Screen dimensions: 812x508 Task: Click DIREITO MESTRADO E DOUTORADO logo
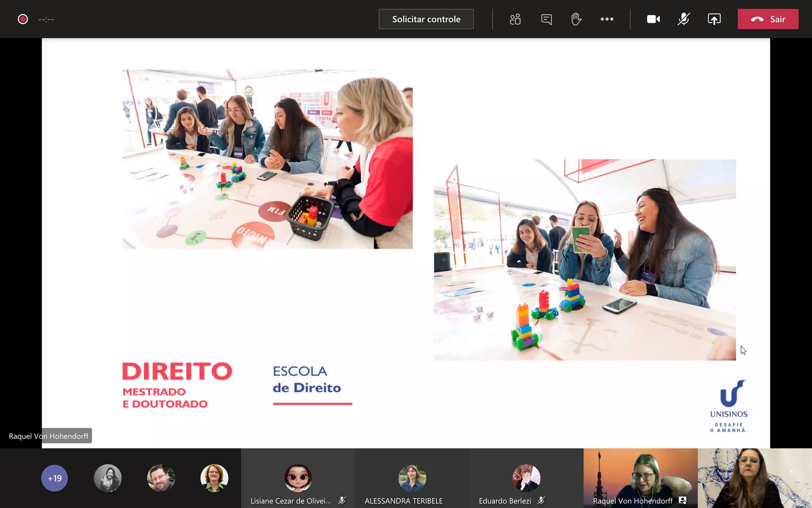coord(177,385)
